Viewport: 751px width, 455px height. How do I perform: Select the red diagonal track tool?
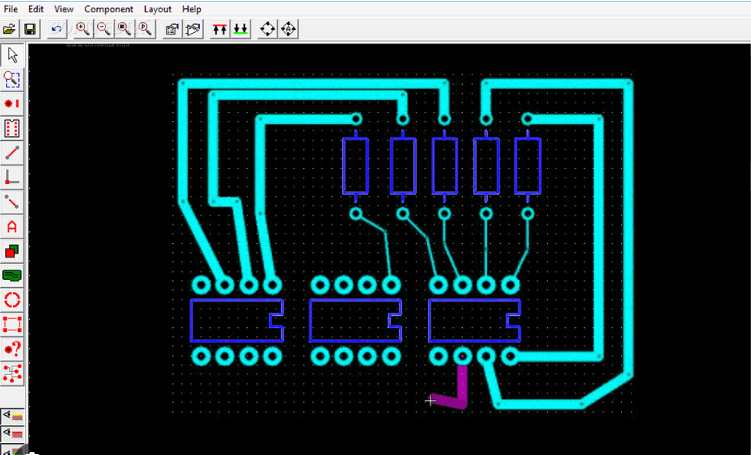13,153
